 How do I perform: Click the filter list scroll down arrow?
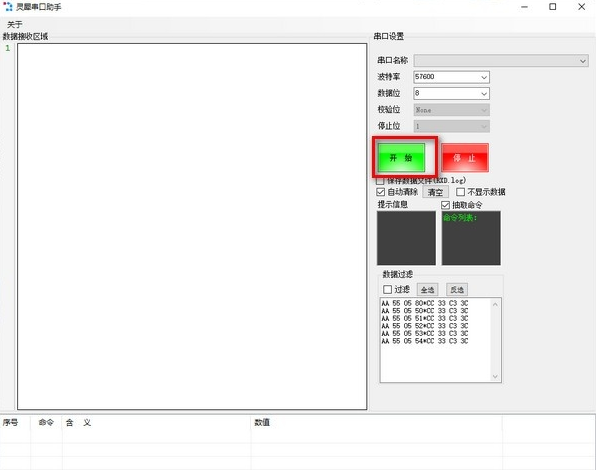(495, 377)
